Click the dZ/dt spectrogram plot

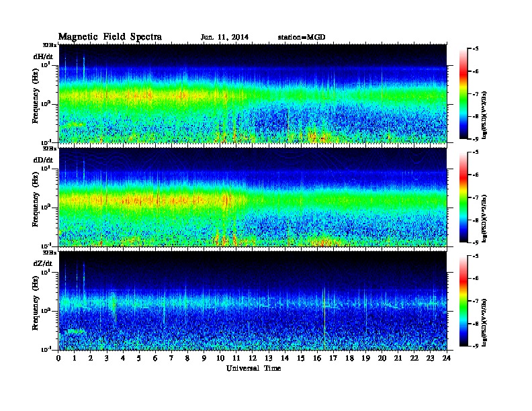[x=253, y=301]
